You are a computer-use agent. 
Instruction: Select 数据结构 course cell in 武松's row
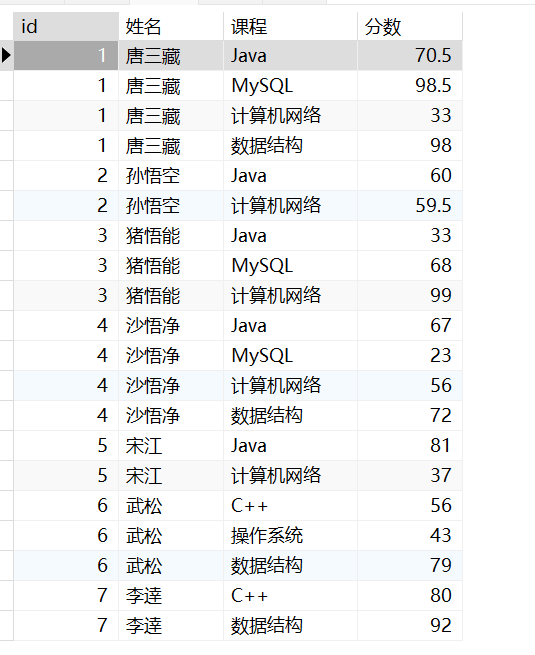coord(291,566)
